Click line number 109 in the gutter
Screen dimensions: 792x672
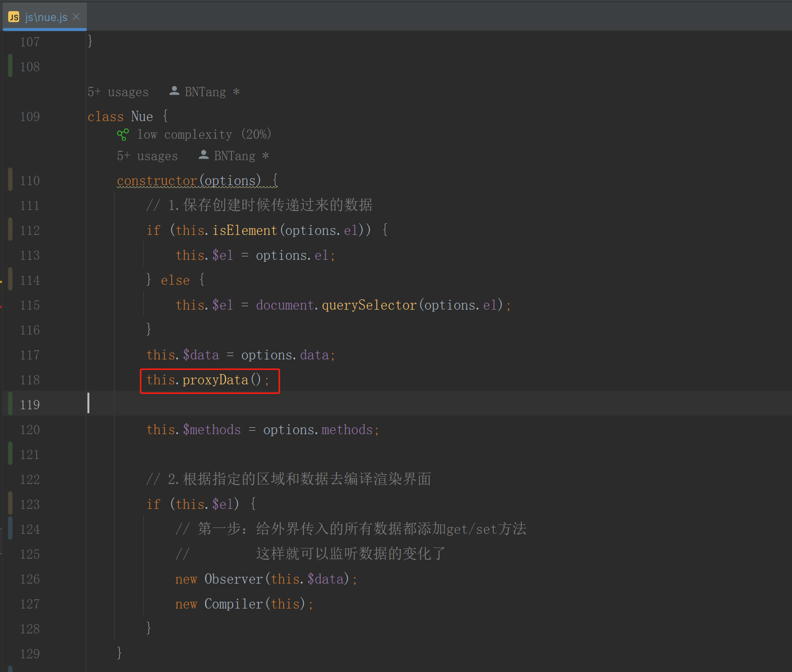tap(30, 117)
